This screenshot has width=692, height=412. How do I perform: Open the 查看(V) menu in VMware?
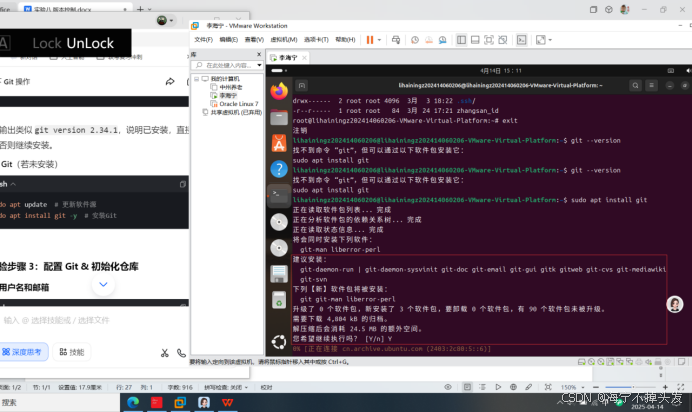point(254,40)
